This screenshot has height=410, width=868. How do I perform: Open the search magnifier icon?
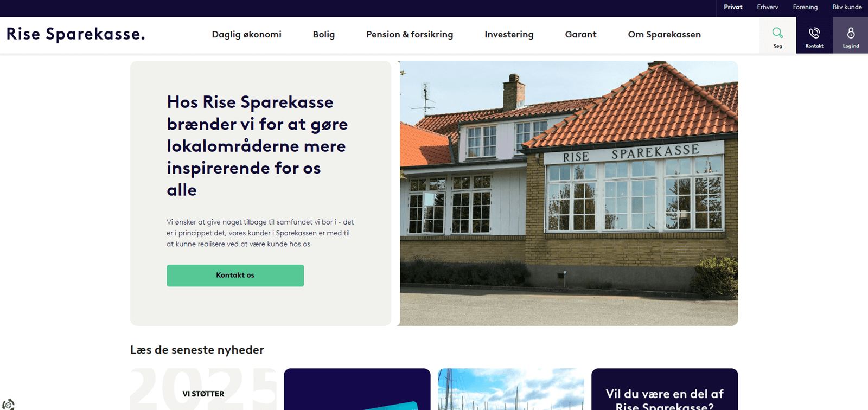click(x=777, y=33)
